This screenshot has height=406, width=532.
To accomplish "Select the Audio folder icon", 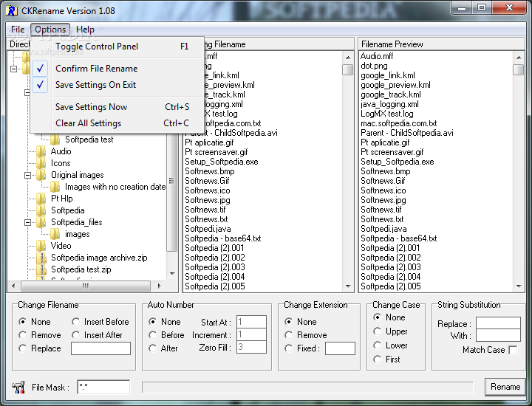I will pyautogui.click(x=41, y=151).
